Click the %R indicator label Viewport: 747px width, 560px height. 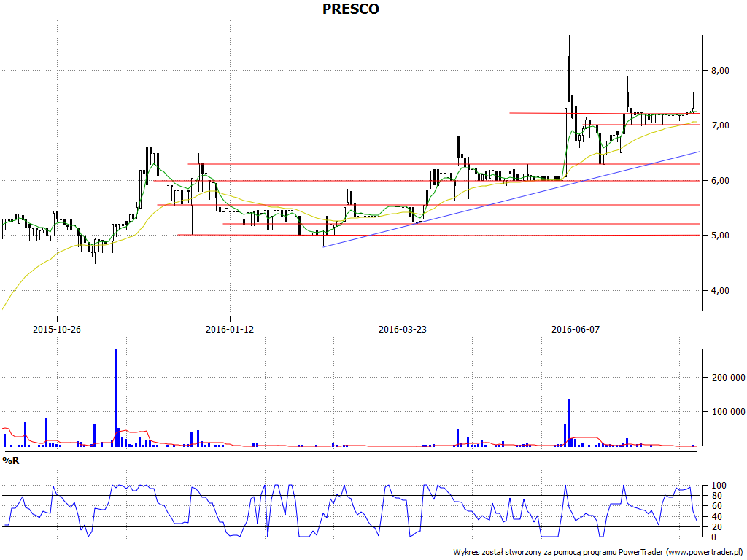pos(11,461)
